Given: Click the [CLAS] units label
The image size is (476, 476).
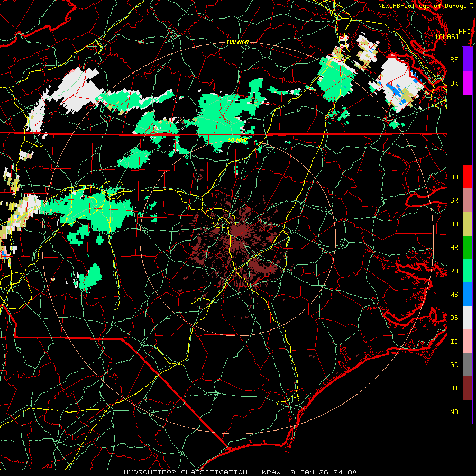Looking at the screenshot, I should [447, 36].
